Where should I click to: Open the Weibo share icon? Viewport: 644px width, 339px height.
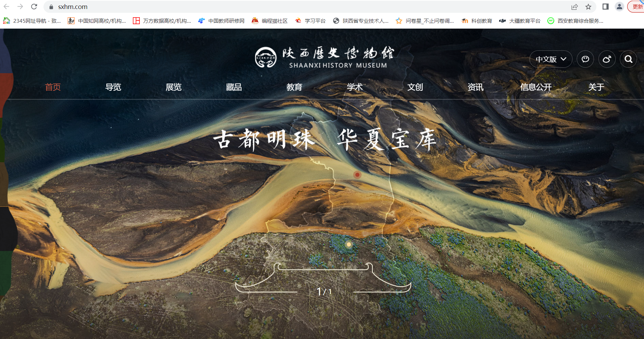click(607, 59)
